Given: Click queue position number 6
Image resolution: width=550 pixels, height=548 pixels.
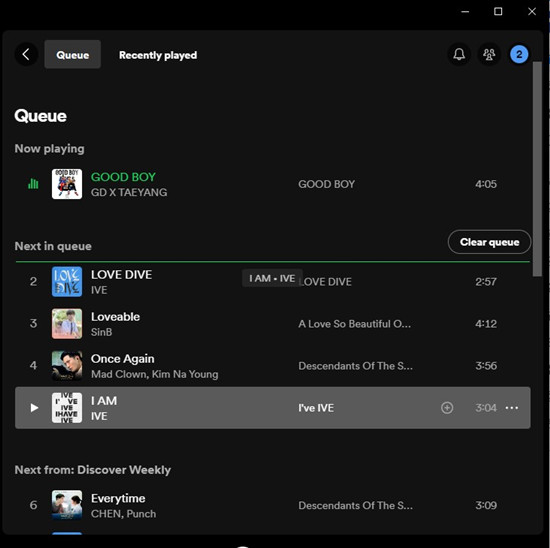Looking at the screenshot, I should pos(33,505).
